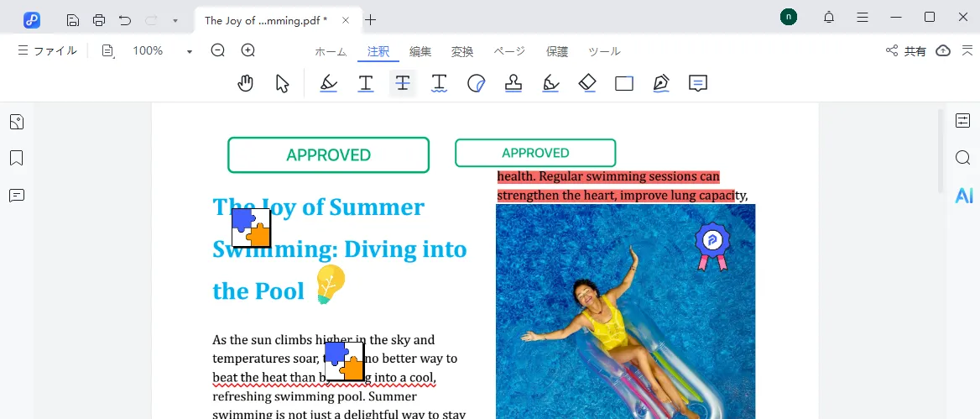
Task: Select the puzzle sticker over the title
Action: tap(251, 228)
